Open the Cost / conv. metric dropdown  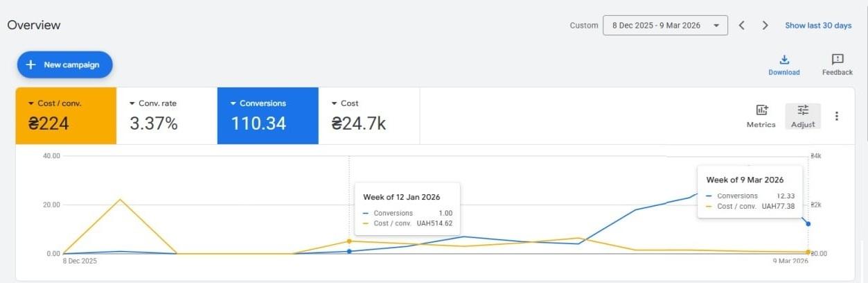[x=55, y=103]
